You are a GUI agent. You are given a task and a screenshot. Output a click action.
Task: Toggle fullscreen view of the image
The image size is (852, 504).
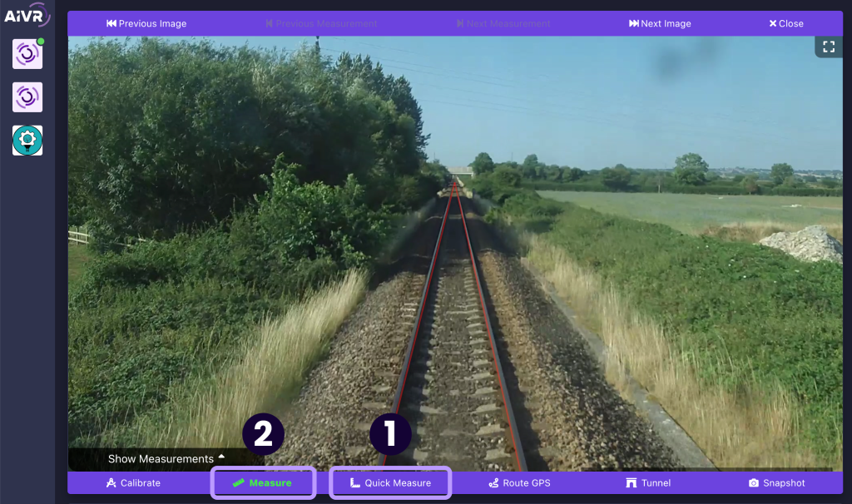pos(829,47)
